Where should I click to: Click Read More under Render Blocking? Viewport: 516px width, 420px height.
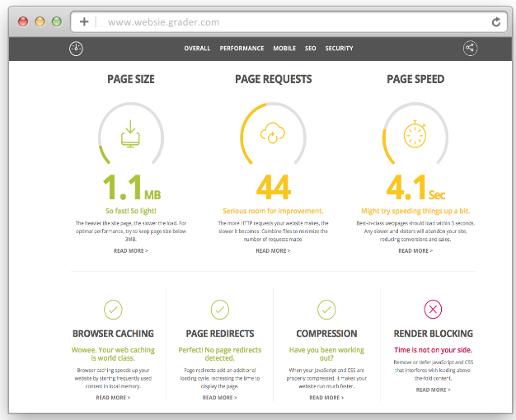point(433,390)
